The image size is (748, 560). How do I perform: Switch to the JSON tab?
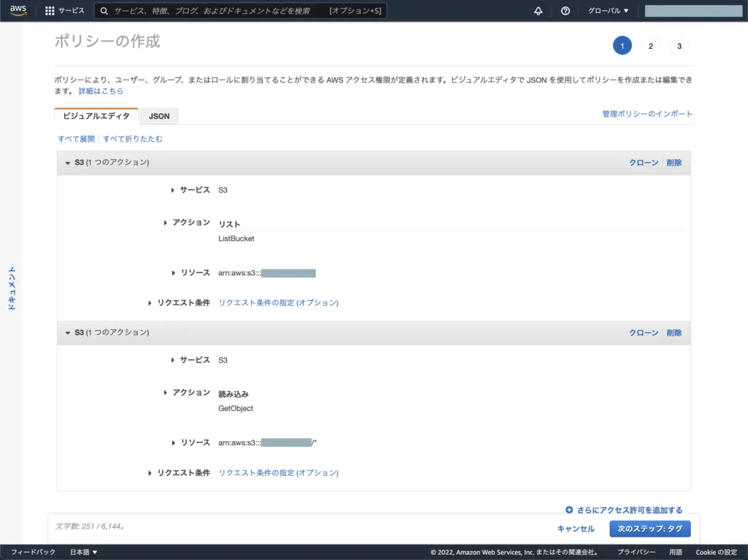click(159, 116)
